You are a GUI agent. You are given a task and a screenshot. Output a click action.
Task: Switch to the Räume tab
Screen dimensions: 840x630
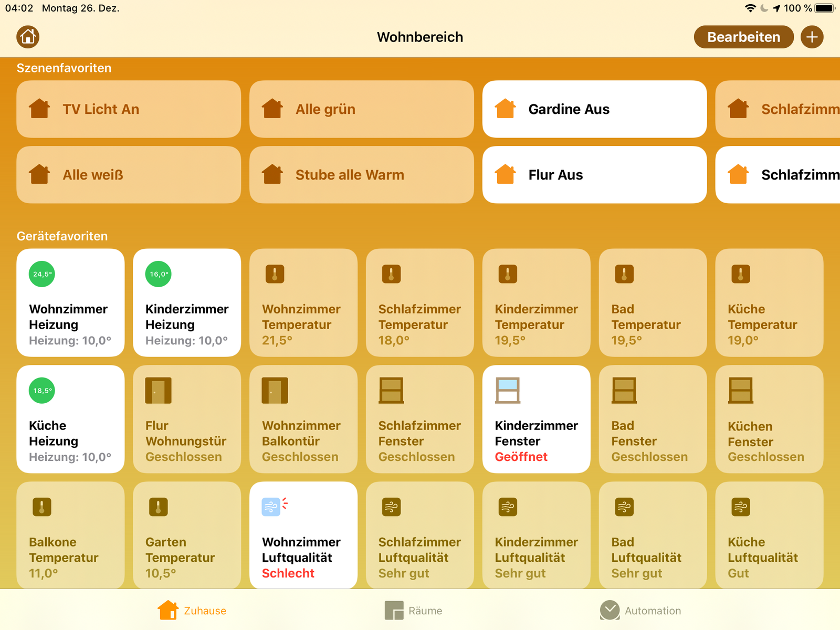coord(414,611)
